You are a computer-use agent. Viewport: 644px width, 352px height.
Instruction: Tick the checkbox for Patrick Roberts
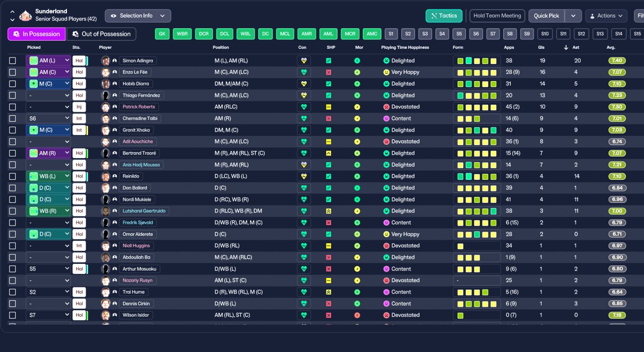(x=13, y=107)
